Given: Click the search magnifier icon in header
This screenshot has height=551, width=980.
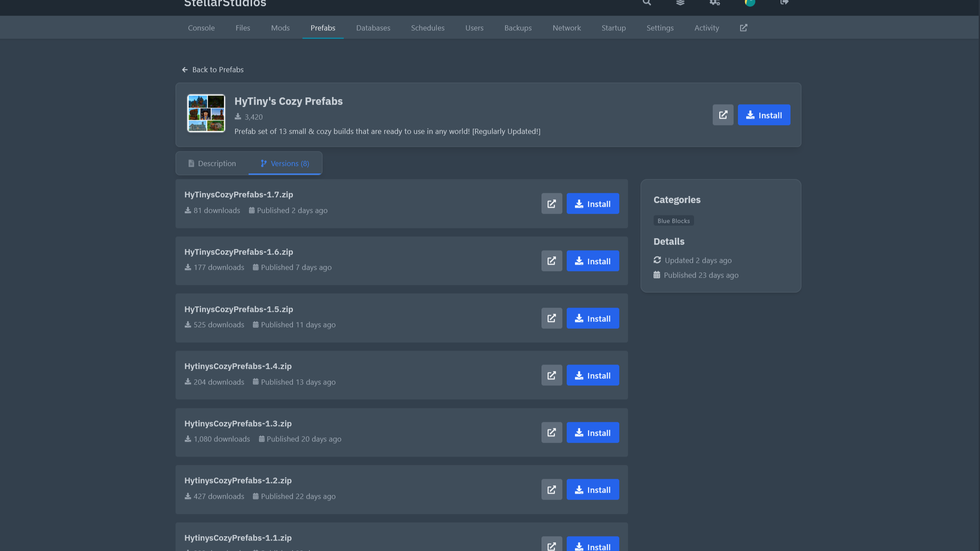Looking at the screenshot, I should tap(647, 3).
